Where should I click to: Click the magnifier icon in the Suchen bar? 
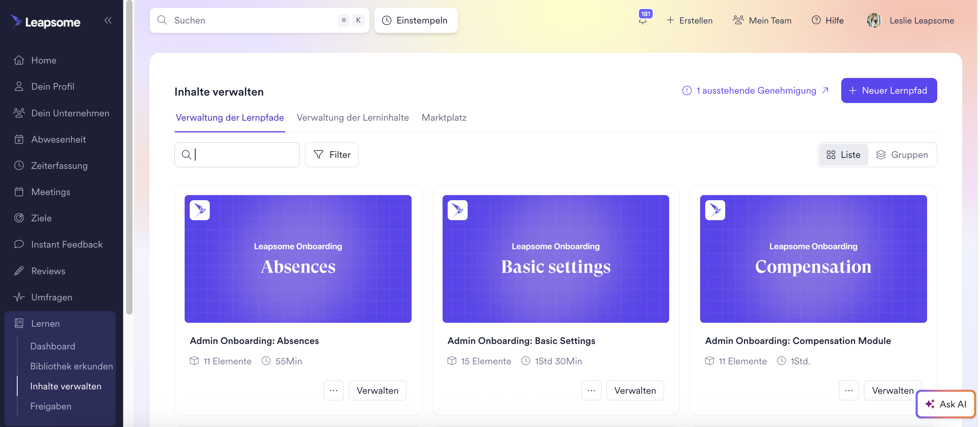162,20
